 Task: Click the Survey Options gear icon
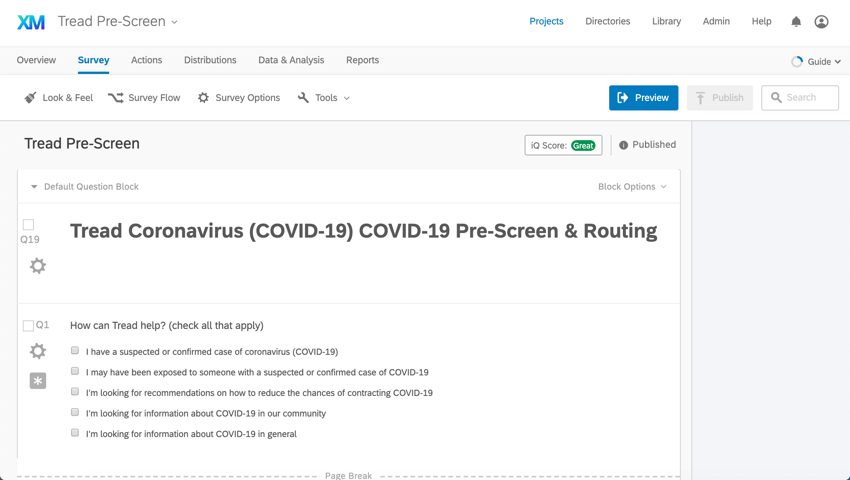203,98
